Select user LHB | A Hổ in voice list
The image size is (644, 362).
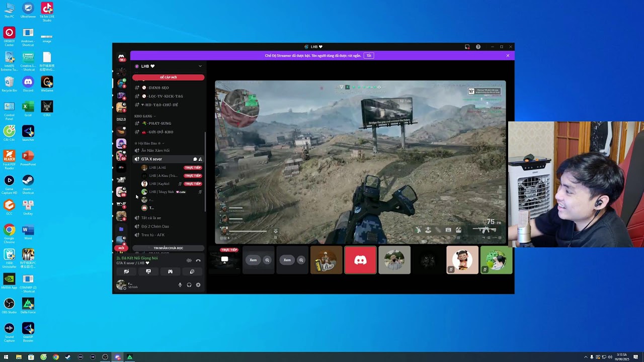171,167
